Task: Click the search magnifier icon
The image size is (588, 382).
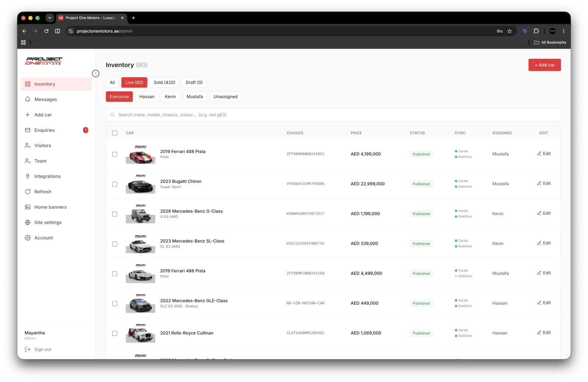Action: (x=113, y=115)
